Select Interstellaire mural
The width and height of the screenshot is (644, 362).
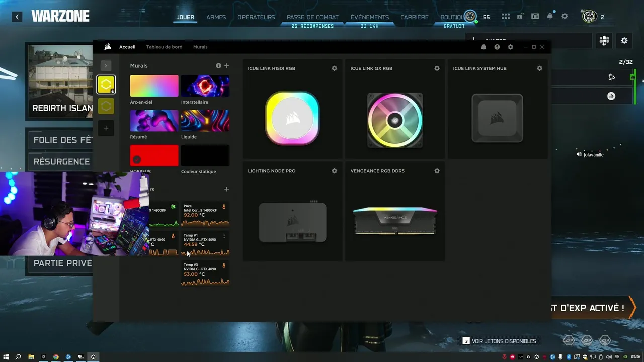(205, 86)
